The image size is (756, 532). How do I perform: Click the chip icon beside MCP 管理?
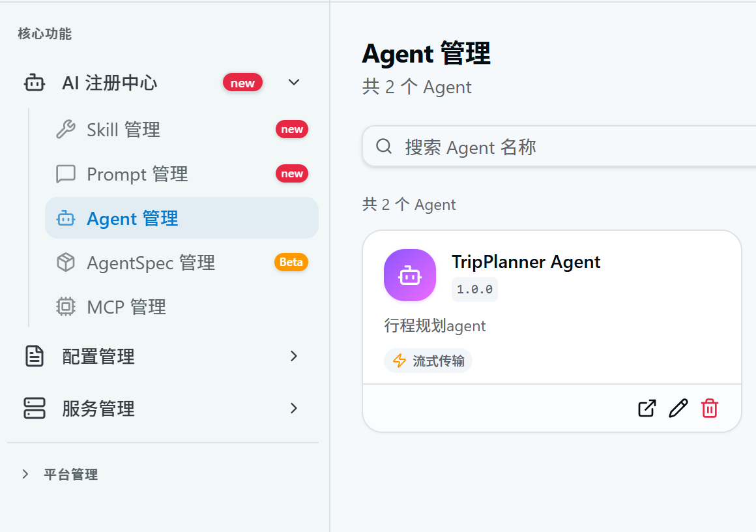click(x=66, y=307)
